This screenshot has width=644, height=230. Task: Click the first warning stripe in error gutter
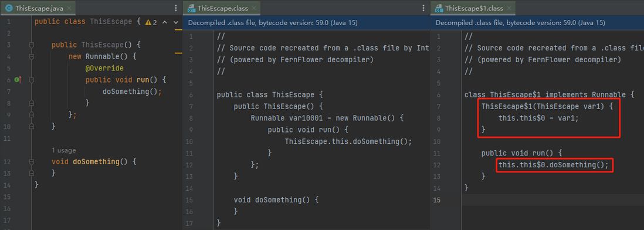point(178,30)
